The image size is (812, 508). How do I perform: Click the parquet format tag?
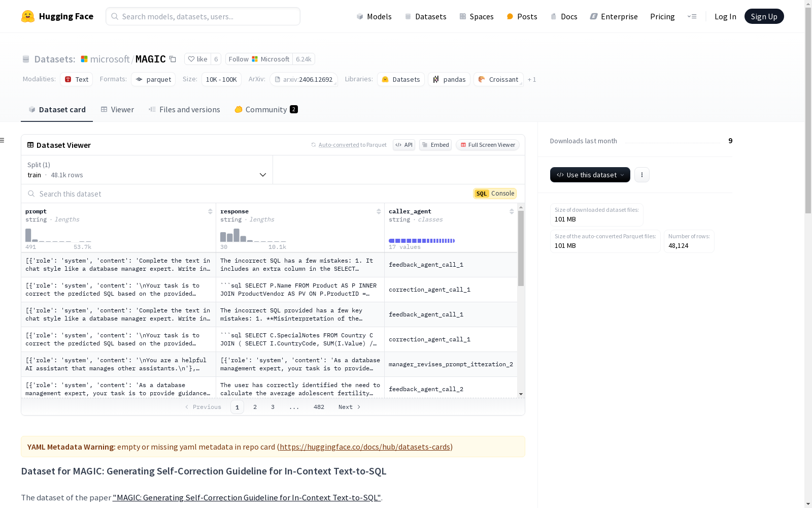(x=153, y=80)
